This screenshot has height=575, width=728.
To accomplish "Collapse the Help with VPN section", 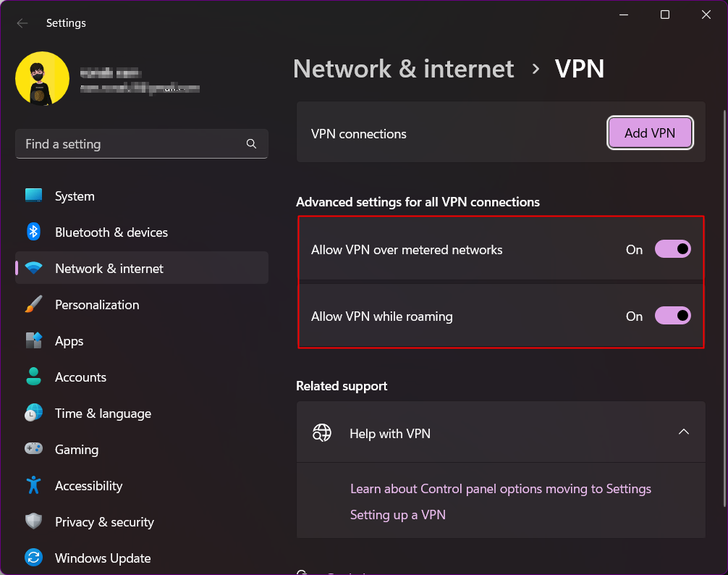I will 683,432.
